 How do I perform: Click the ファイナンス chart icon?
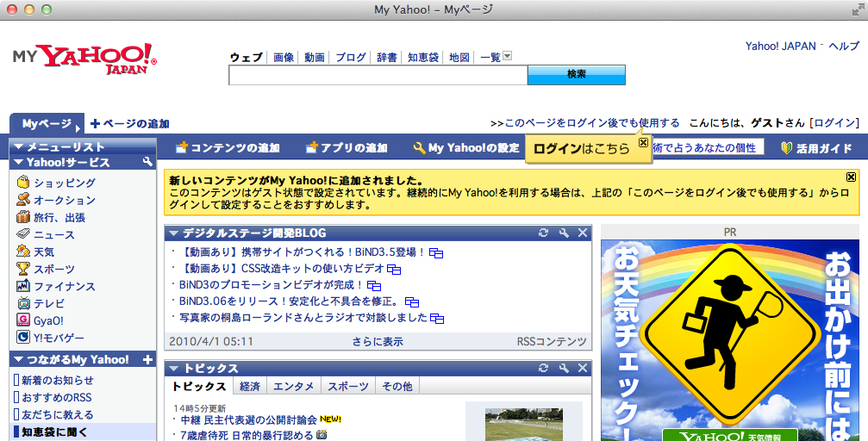(23, 285)
